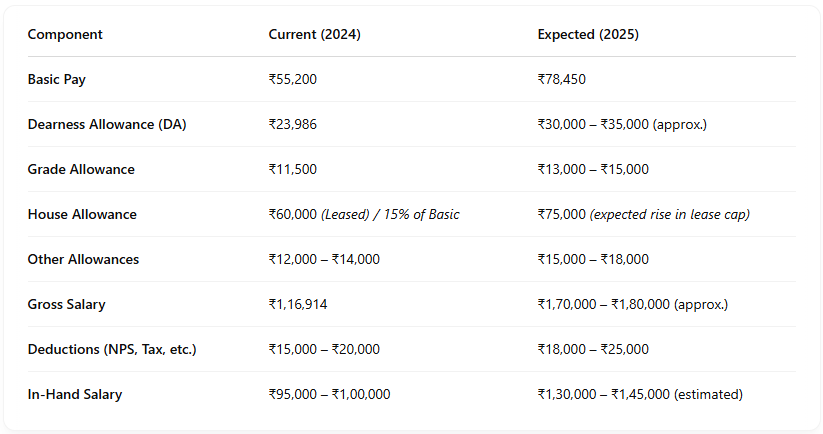
Task: Click the ₹15,000 – ₹18,000 other allowances cell
Action: pyautogui.click(x=593, y=260)
